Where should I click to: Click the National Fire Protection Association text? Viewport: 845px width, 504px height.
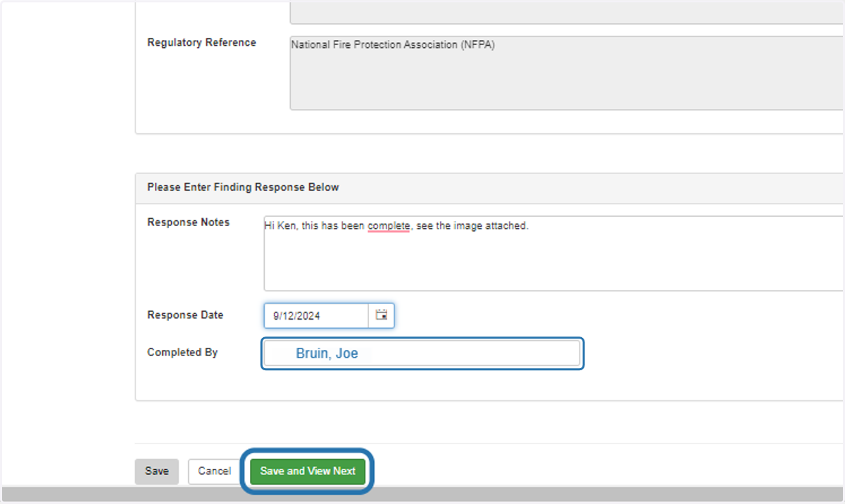[x=393, y=46]
